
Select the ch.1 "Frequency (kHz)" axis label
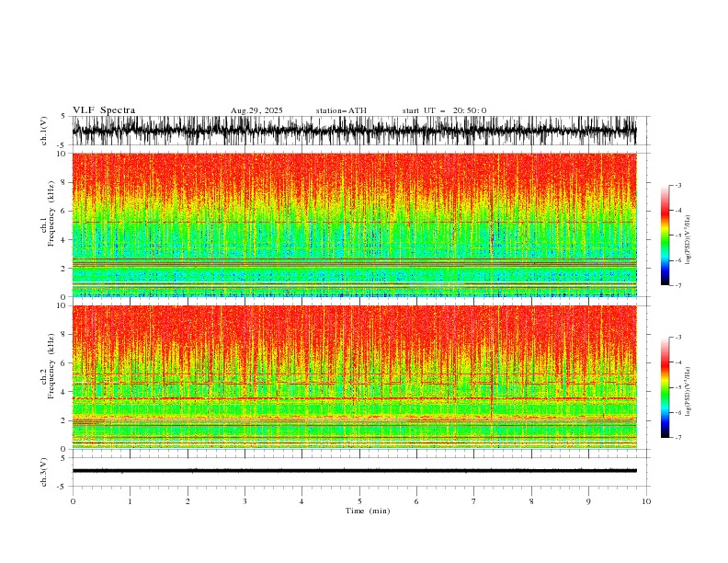[51, 213]
